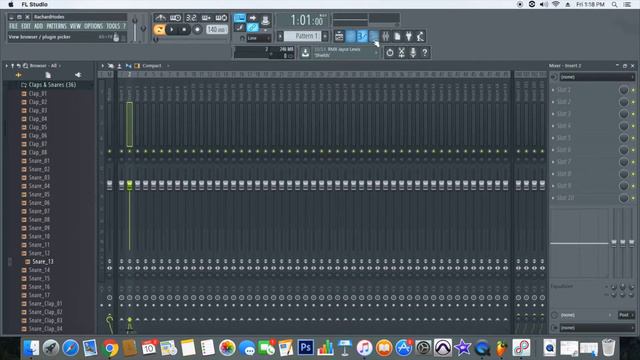Open the help question mark icon
This screenshot has width=640, height=360.
click(x=424, y=52)
